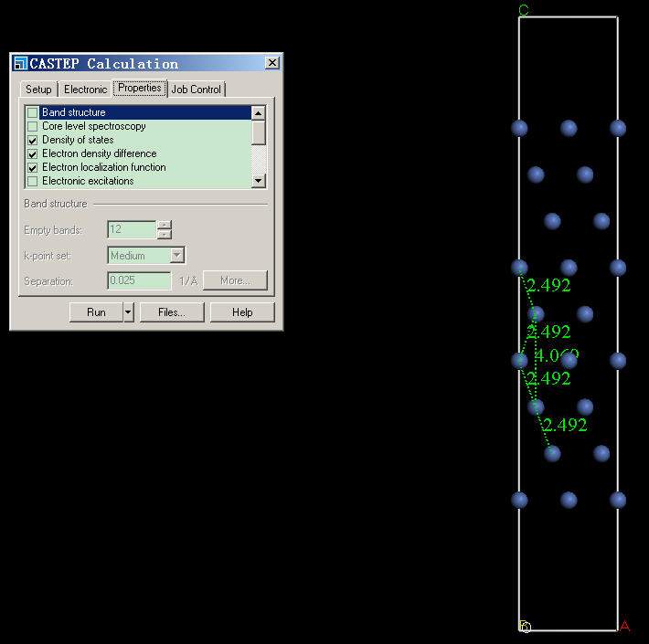Viewport: 649px width, 644px height.
Task: Click the 4.069 distance measurement label
Action: (557, 355)
